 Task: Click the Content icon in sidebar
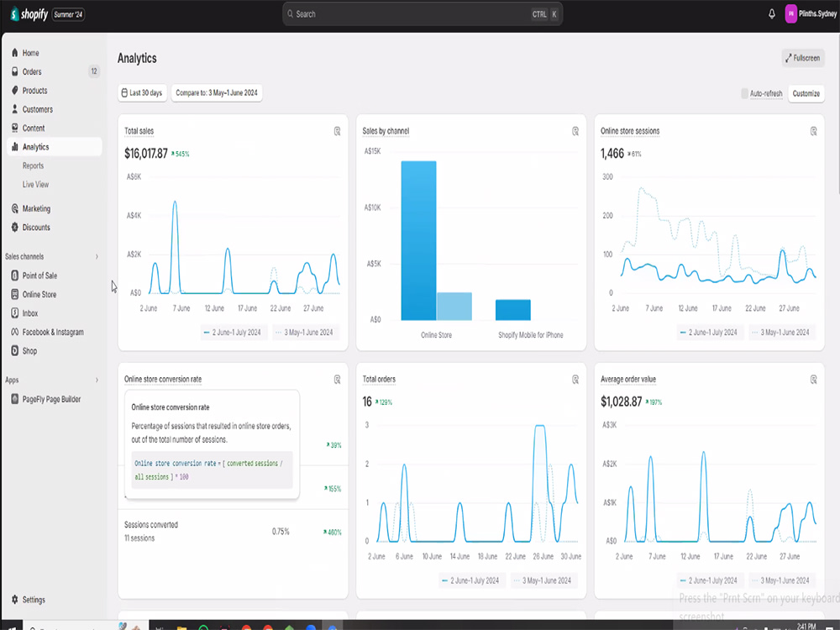click(14, 128)
